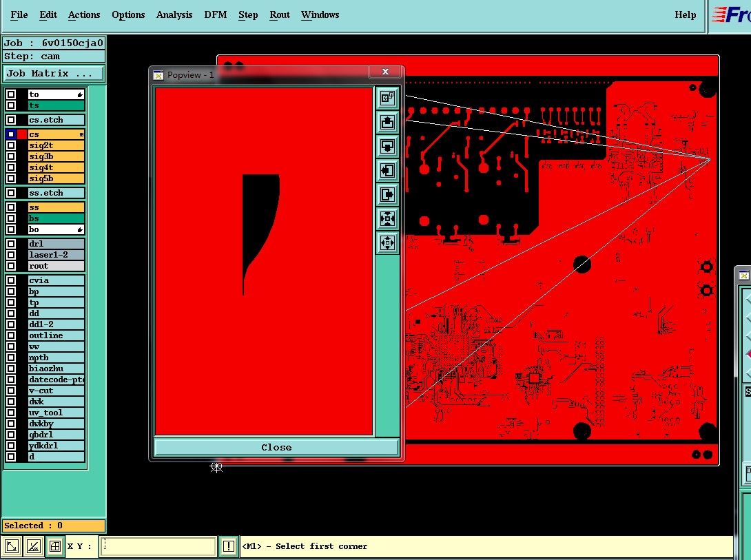Screen dimensions: 751x560
Task: Click the X Y coordinate input field
Action: point(158,546)
